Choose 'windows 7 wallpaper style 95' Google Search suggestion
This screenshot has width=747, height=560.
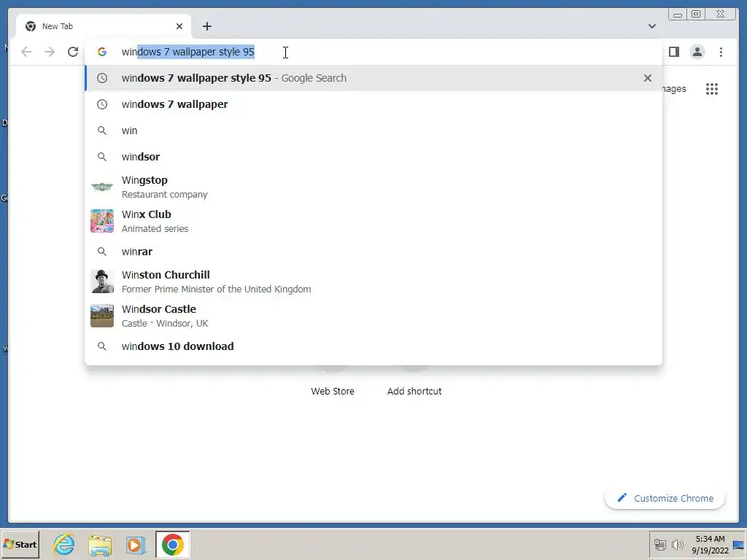[373, 78]
